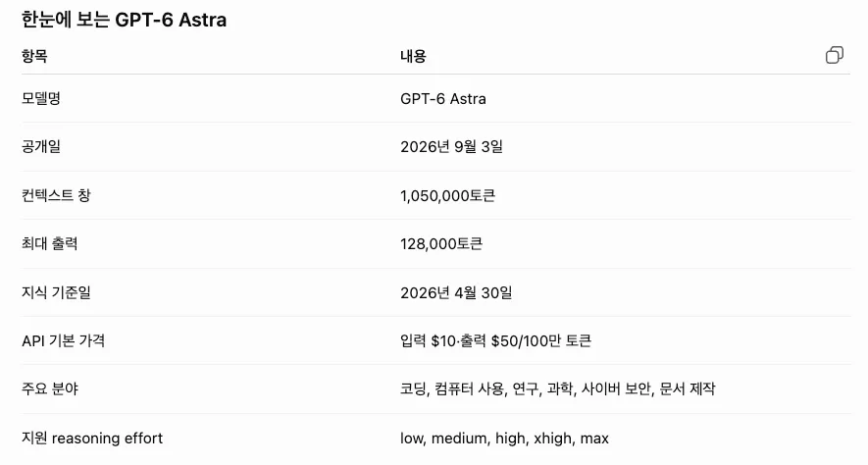Click the '항목' column header
Image resolution: width=868 pixels, height=465 pixels.
click(x=34, y=56)
